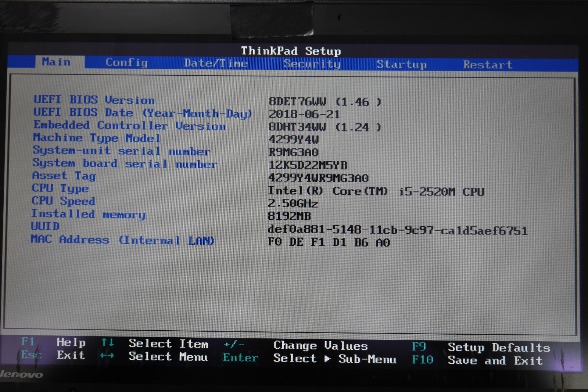Click the CPU Type label
This screenshot has width=588, height=392.
60,188
